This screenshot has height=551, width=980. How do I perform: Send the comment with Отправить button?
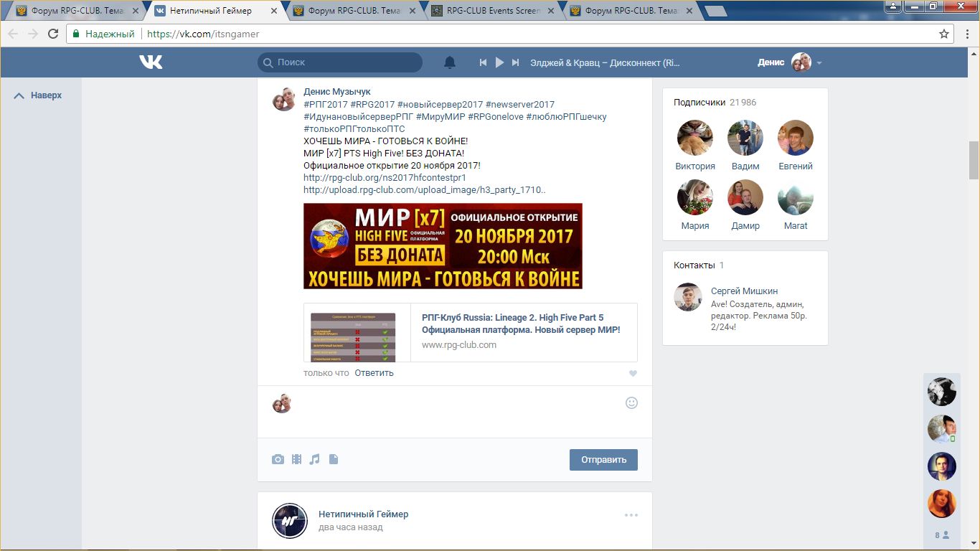(x=603, y=460)
